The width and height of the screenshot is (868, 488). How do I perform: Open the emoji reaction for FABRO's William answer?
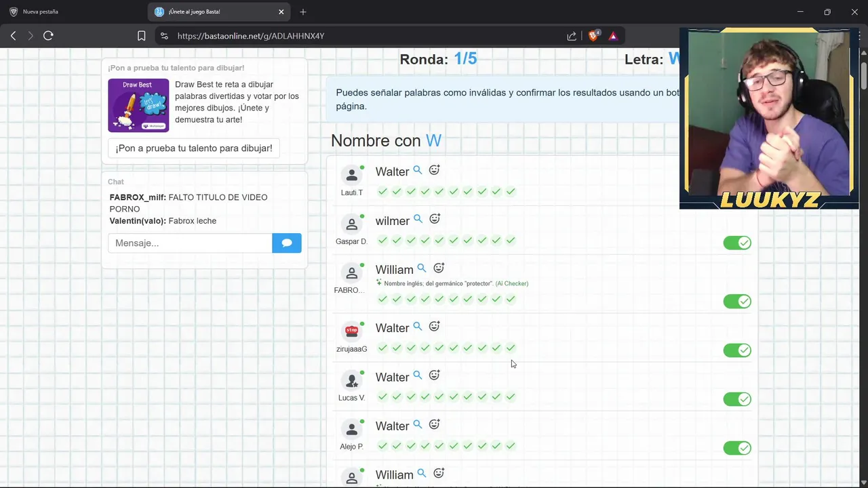[x=439, y=268]
